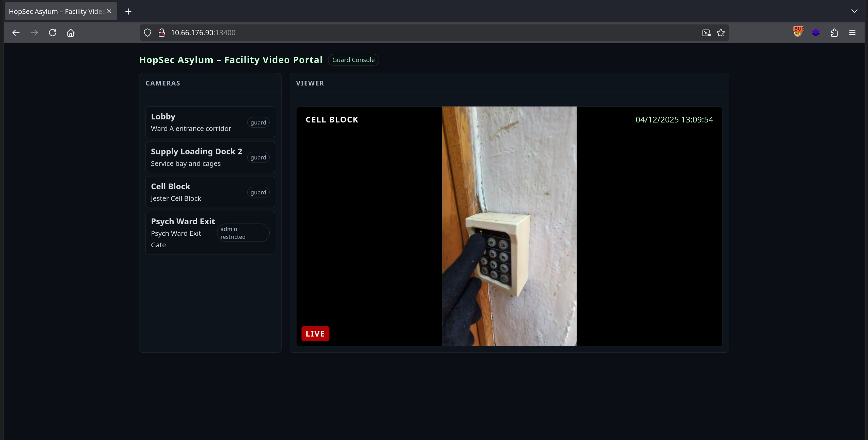Toggle the Supply Loading Dock 2 guard badge

click(258, 157)
